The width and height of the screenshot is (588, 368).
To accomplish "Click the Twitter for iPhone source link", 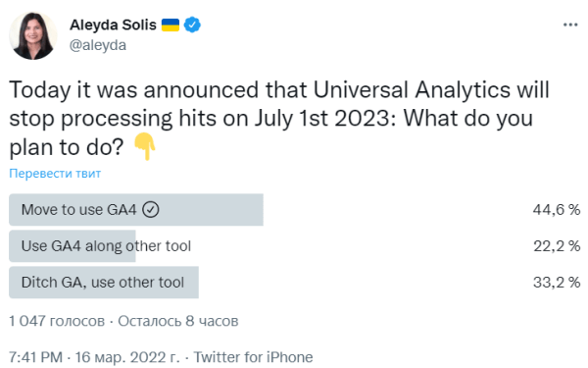I will pyautogui.click(x=253, y=357).
